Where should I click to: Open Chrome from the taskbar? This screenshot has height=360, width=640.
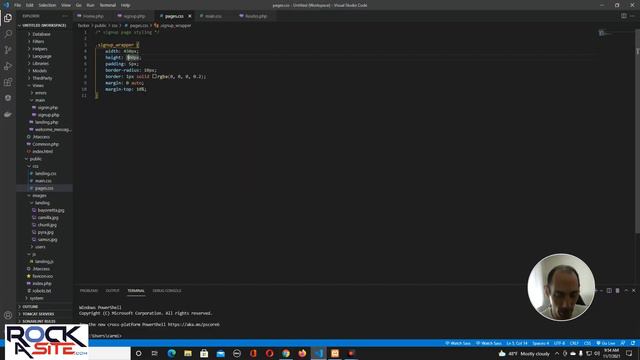tap(286, 353)
